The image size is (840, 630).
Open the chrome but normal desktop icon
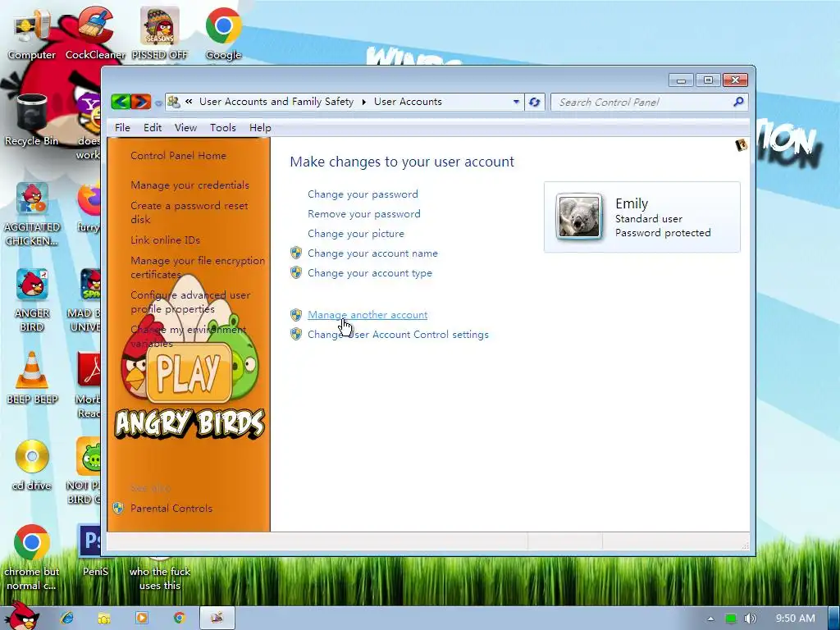(x=32, y=557)
